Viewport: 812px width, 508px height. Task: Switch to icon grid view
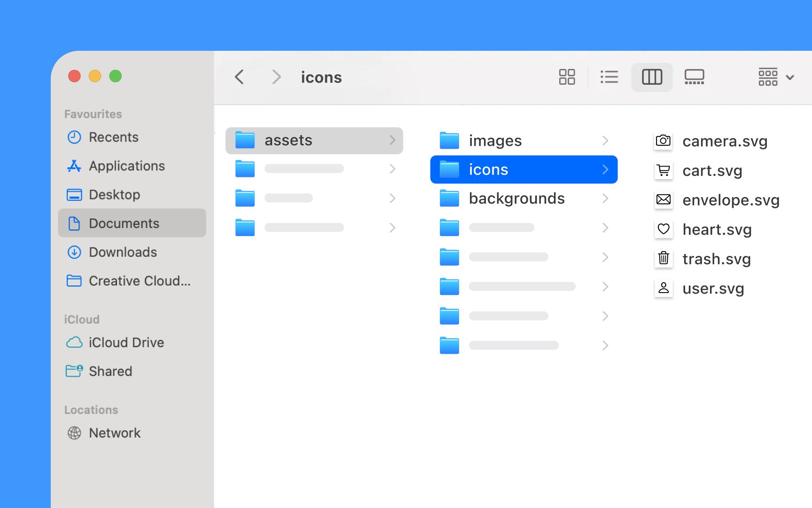tap(567, 77)
